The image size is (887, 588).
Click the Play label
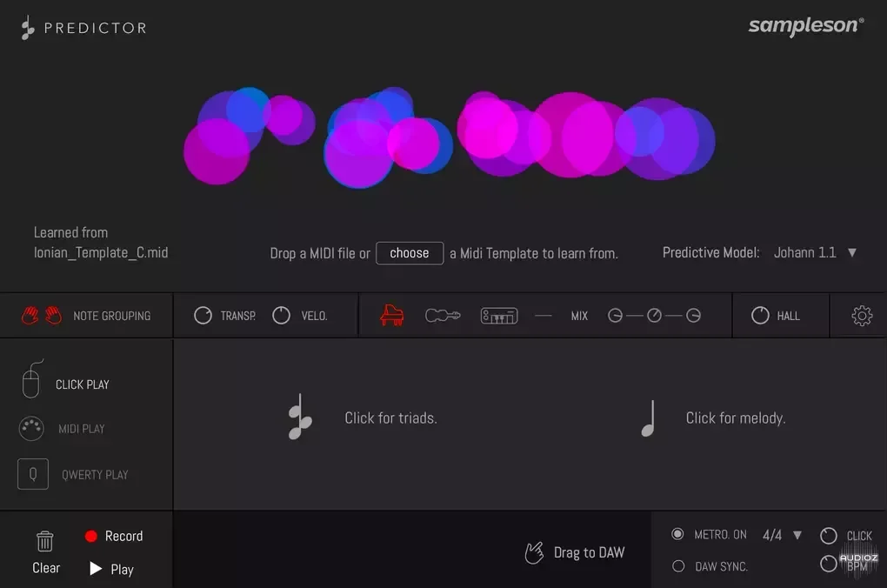click(123, 570)
